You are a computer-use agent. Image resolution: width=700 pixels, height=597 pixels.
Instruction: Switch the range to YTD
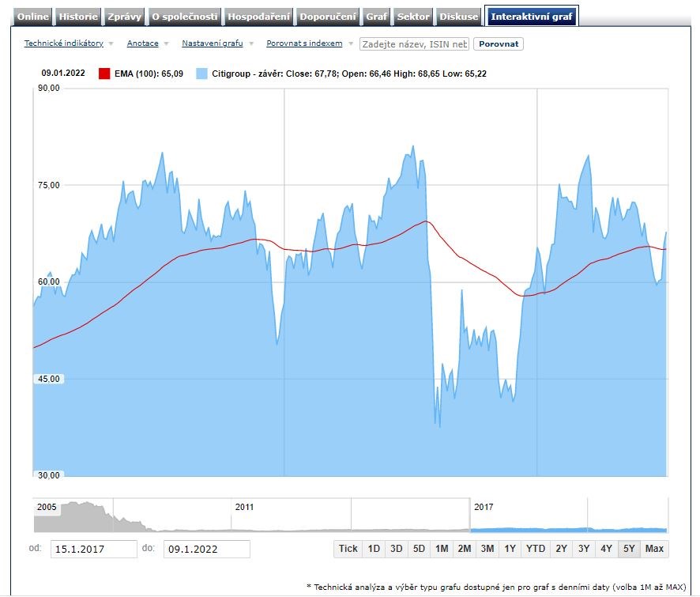536,549
